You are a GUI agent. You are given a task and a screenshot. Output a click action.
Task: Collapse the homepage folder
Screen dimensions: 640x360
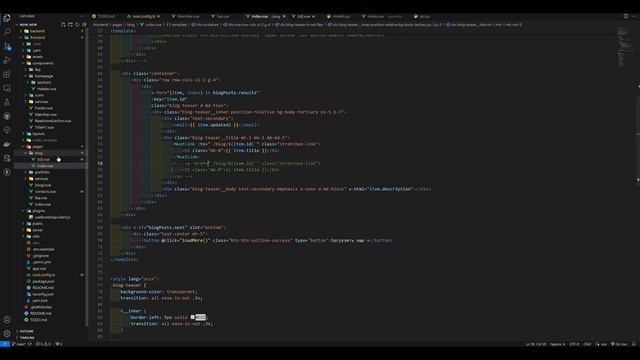43,76
